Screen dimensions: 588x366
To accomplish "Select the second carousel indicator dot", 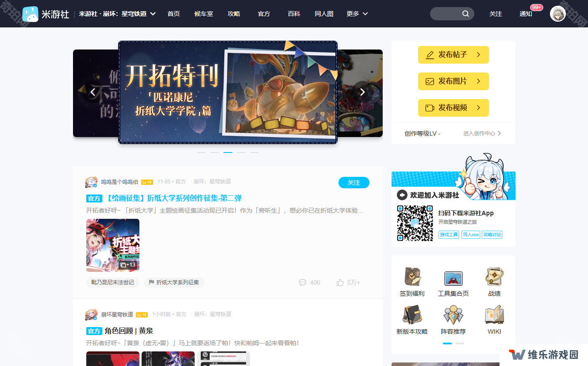I will pyautogui.click(x=215, y=152).
